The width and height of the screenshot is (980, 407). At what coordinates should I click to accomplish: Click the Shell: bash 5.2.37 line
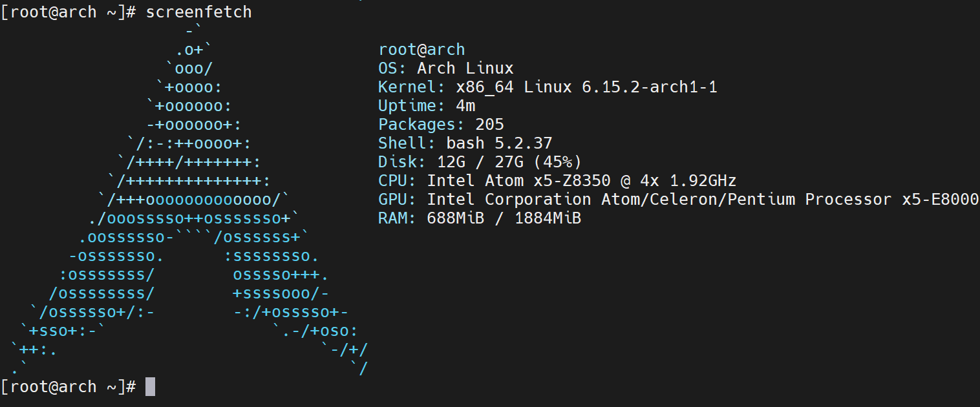tap(465, 143)
